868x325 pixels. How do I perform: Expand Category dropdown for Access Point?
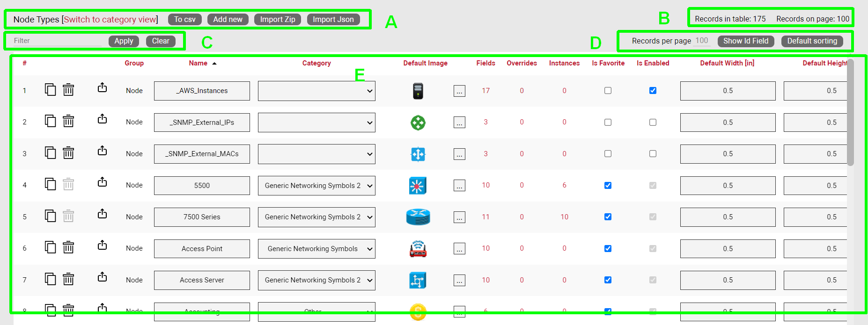point(316,249)
